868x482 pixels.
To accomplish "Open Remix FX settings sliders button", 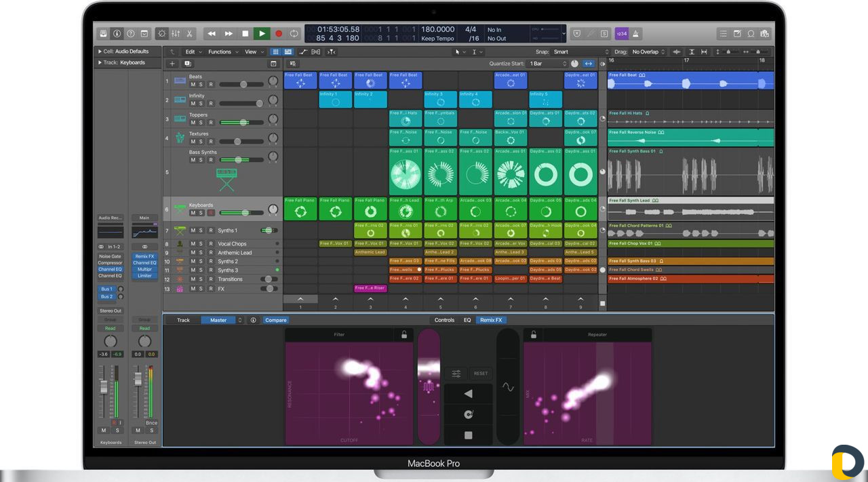I will click(x=456, y=374).
